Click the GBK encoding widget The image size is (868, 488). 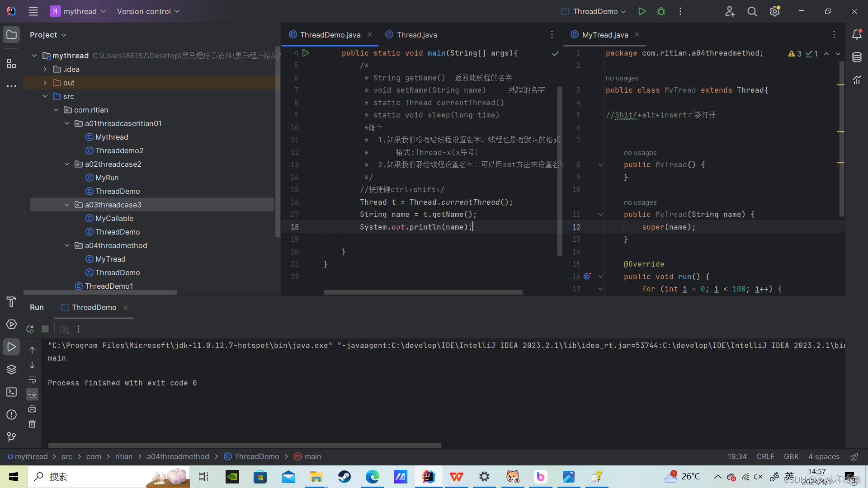coord(791,457)
